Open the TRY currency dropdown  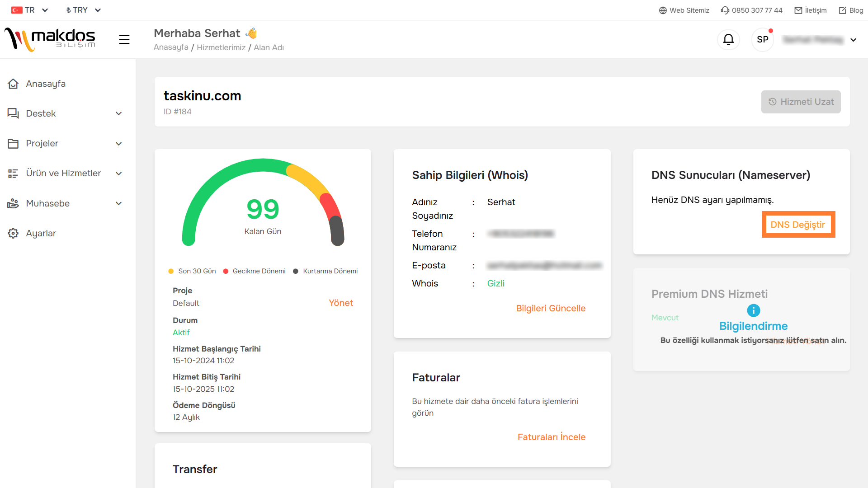tap(83, 10)
